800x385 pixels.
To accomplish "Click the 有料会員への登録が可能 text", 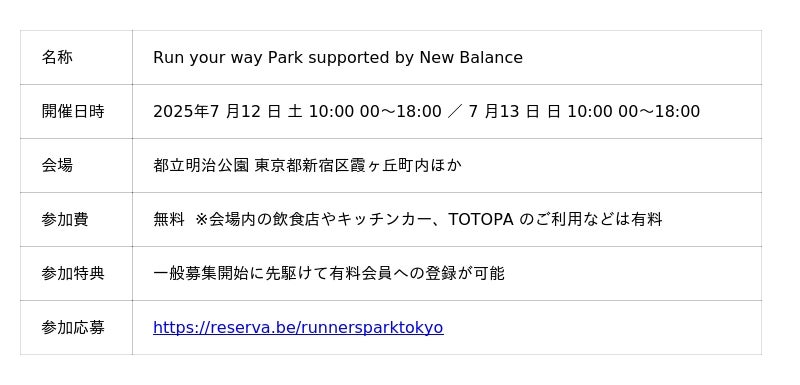I will pyautogui.click(x=417, y=273).
